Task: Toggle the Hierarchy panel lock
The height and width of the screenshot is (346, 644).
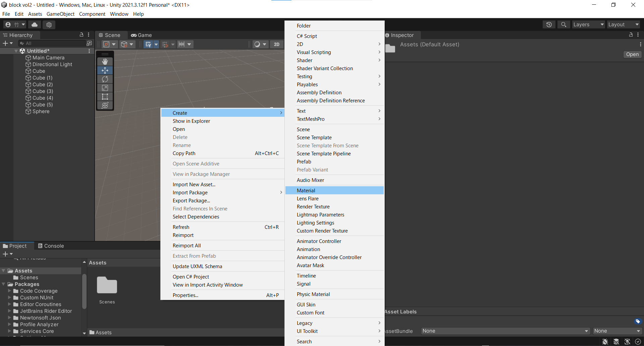Action: click(x=81, y=35)
